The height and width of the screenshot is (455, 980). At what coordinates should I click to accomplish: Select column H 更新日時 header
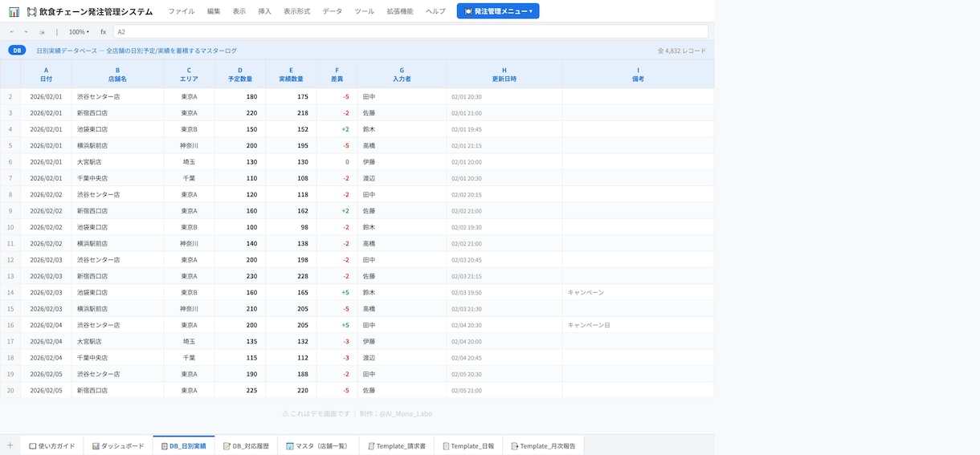point(504,74)
